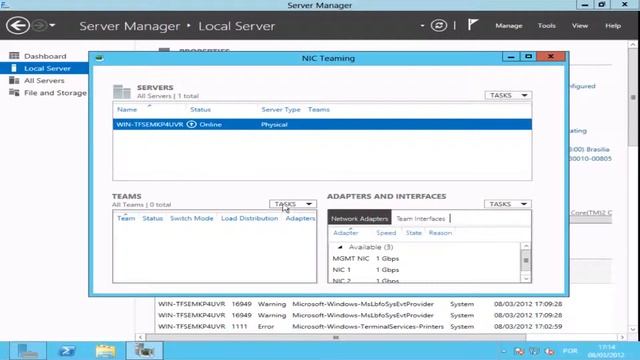Select the WIN-TFSEMKP4UVR server row
This screenshot has width=640, height=360.
322,124
